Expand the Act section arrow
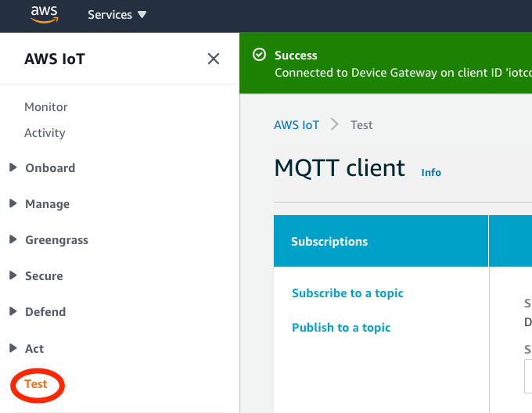Image resolution: width=532 pixels, height=413 pixels. coord(13,347)
